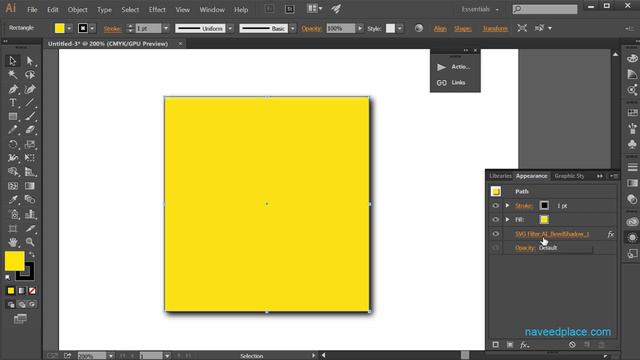Select the Blend tool
Image resolution: width=640 pixels, height=360 pixels.
(x=29, y=200)
